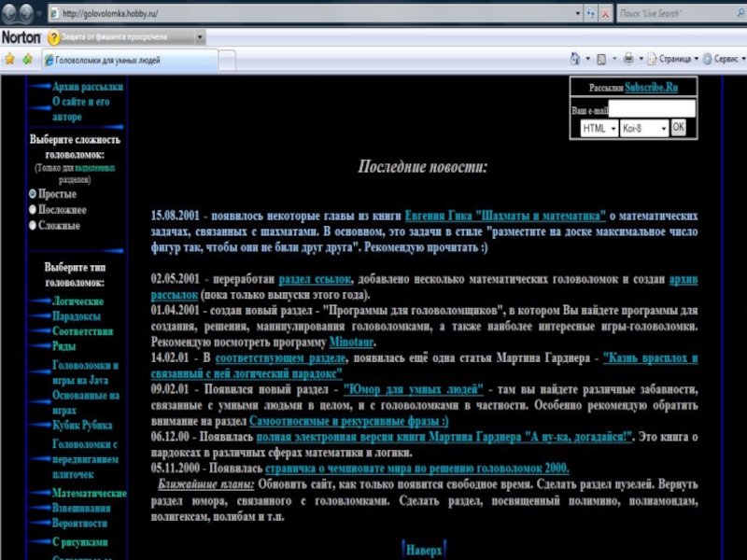Click the Print icon in command bar
The image size is (747, 560).
[x=629, y=59]
